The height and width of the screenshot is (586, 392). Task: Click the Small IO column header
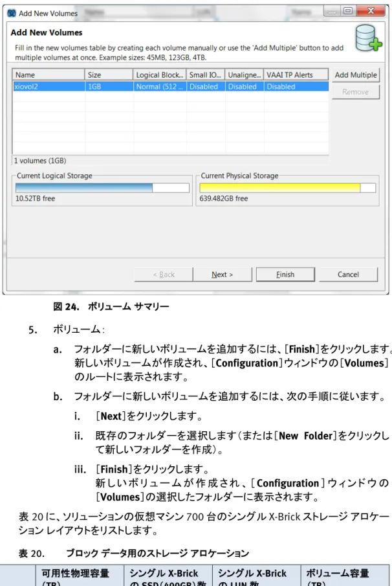pyautogui.click(x=206, y=74)
